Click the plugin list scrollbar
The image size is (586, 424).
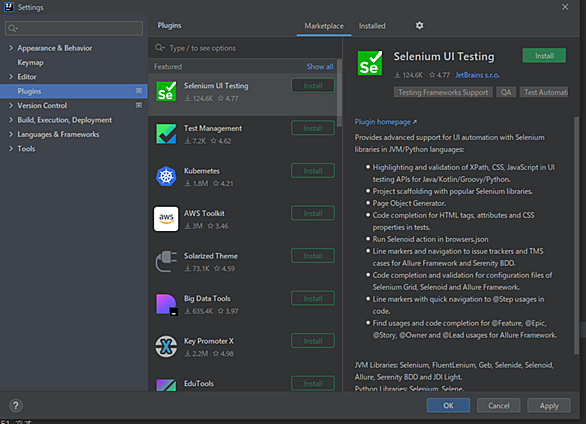point(339,93)
